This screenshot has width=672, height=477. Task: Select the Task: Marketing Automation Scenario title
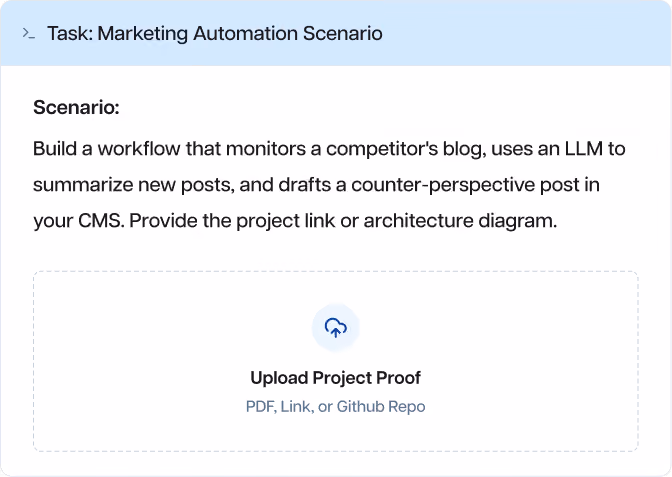pos(215,33)
